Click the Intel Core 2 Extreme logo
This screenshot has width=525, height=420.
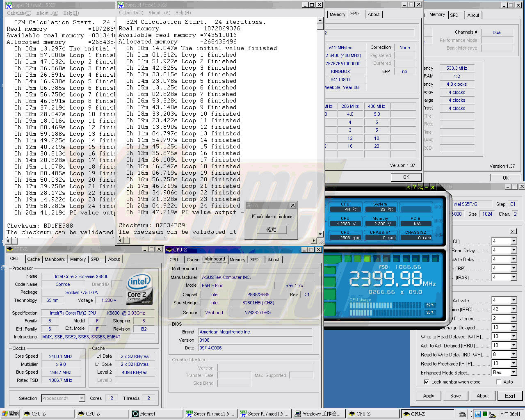pos(139,289)
